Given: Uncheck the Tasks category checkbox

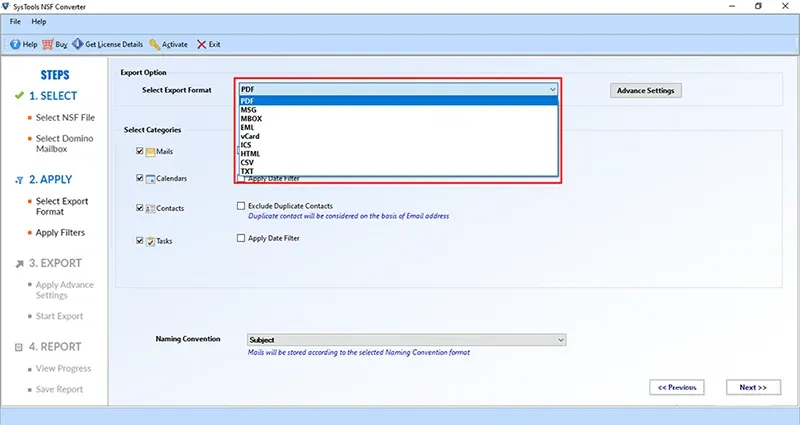Looking at the screenshot, I should click(x=140, y=240).
